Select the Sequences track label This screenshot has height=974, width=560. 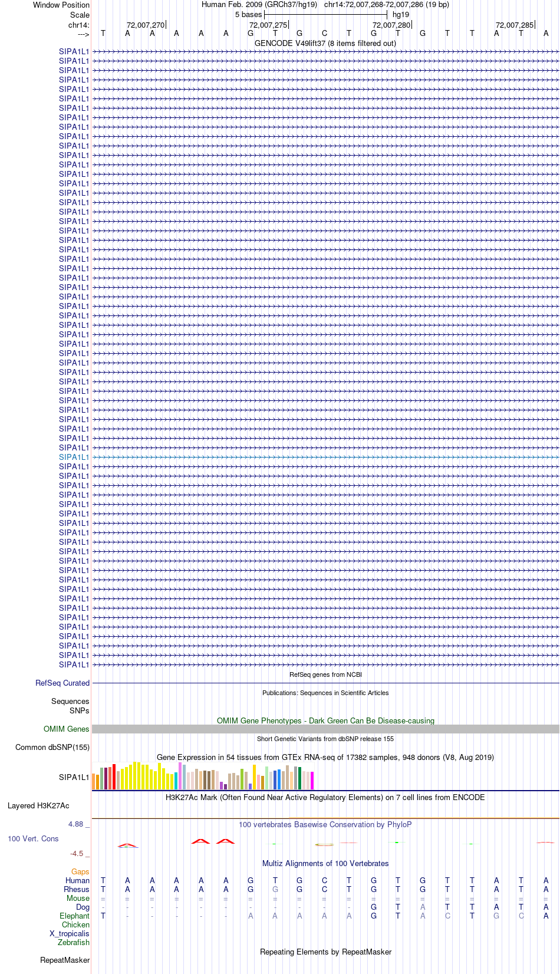click(x=70, y=701)
